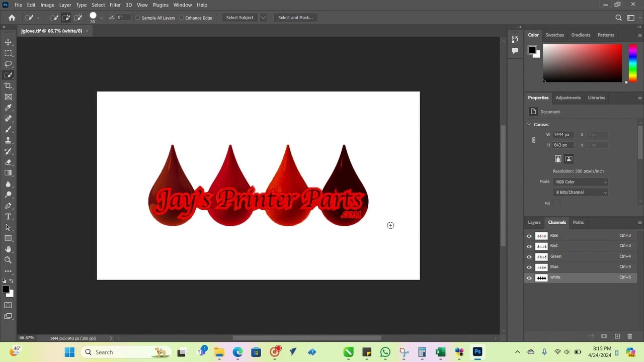644x362 pixels.
Task: Select the Dodge tool
Action: 8,195
